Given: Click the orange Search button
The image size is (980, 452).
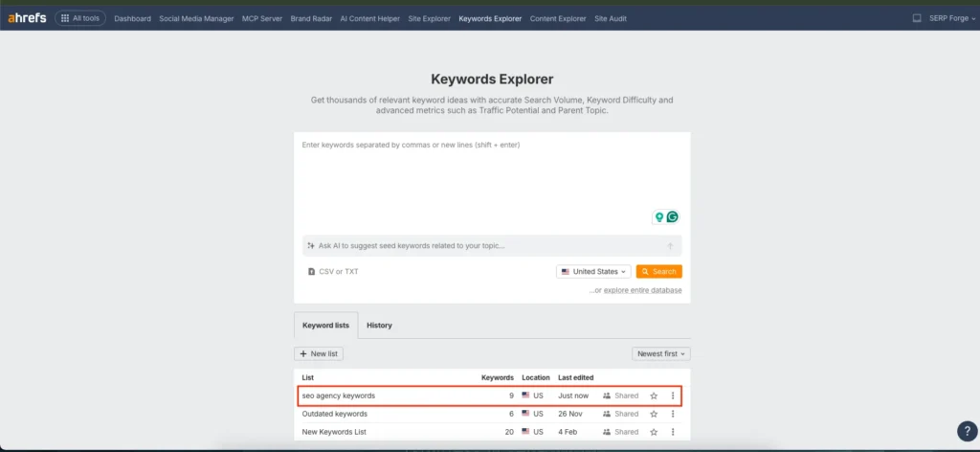Looking at the screenshot, I should [658, 272].
